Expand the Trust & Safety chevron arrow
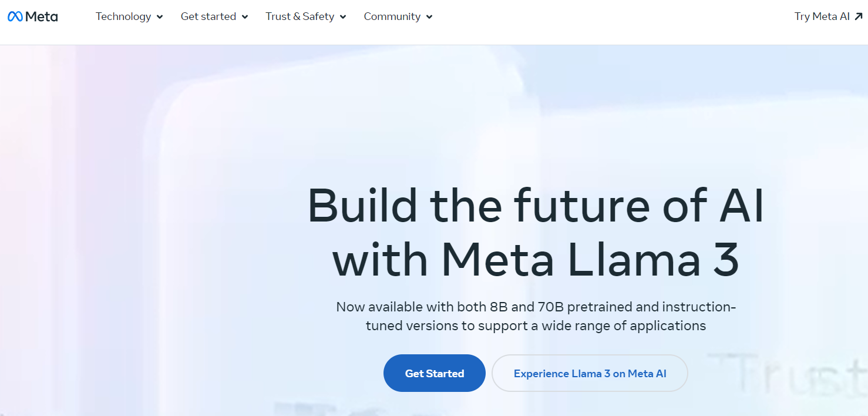 343,17
